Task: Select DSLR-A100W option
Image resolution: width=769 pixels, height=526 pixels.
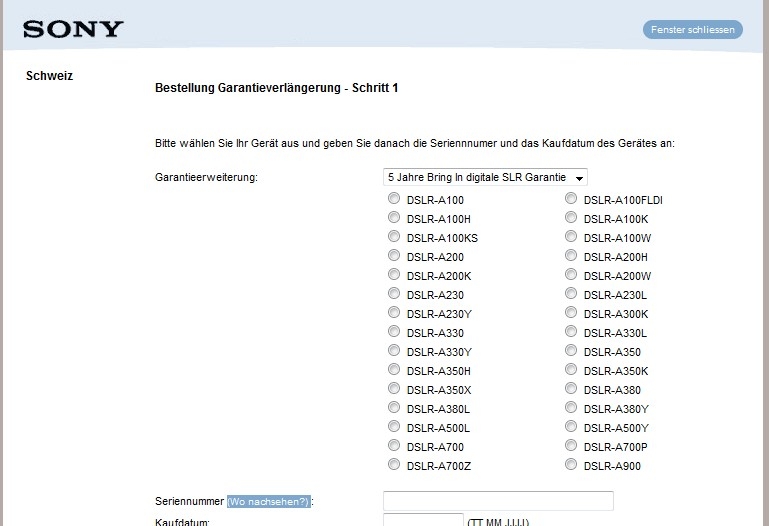Action: click(571, 237)
